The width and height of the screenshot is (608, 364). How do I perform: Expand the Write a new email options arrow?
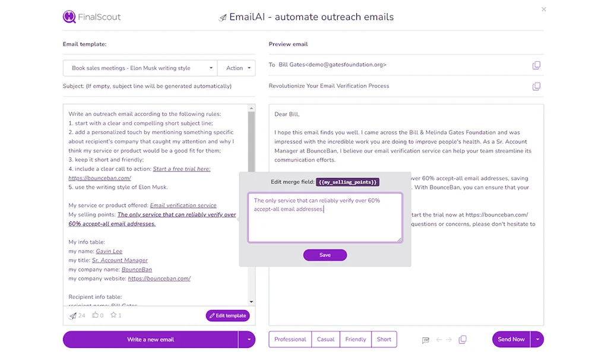coord(248,340)
